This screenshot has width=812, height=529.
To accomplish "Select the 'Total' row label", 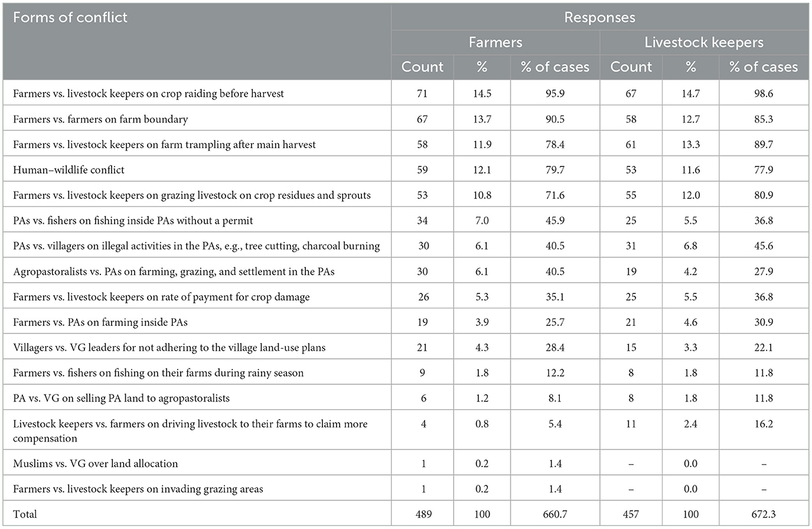I will [25, 514].
